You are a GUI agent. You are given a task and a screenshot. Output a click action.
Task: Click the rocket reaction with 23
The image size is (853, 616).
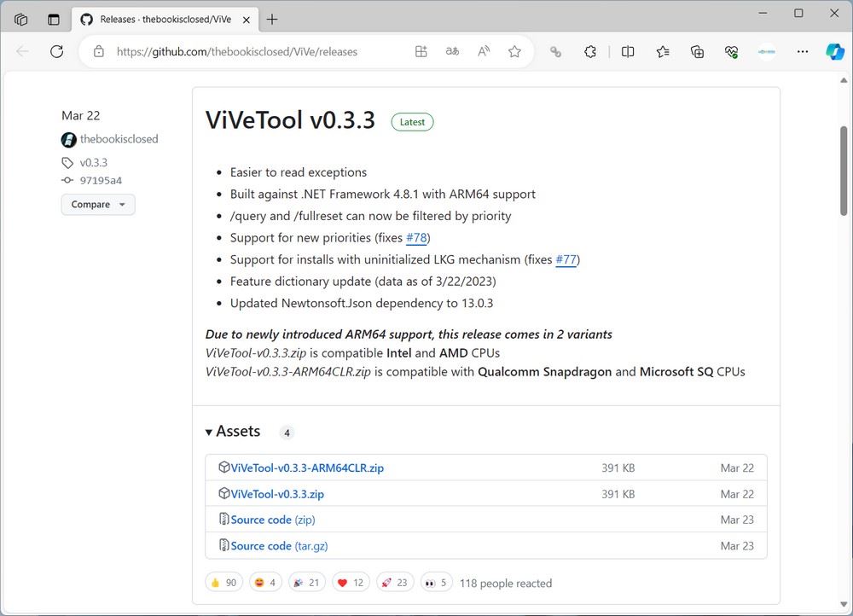pos(395,583)
